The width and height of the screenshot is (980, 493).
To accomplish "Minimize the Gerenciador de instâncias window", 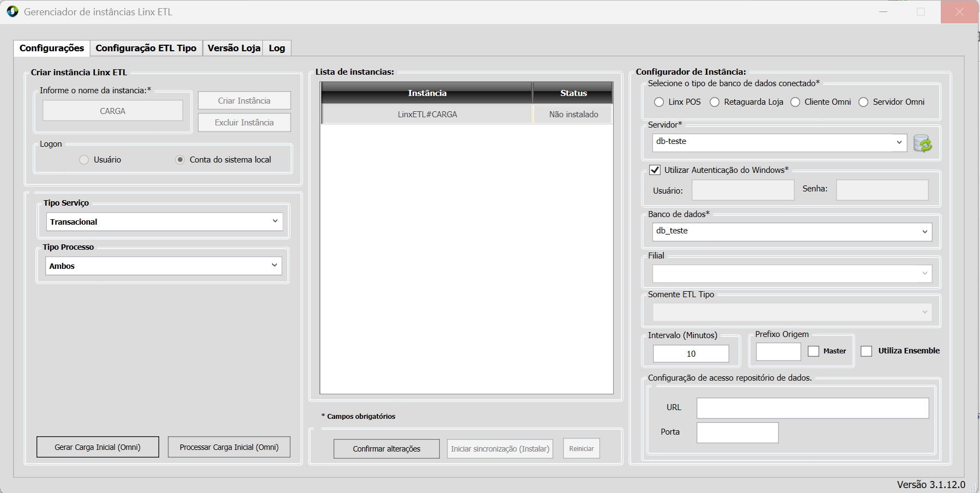I will (883, 11).
